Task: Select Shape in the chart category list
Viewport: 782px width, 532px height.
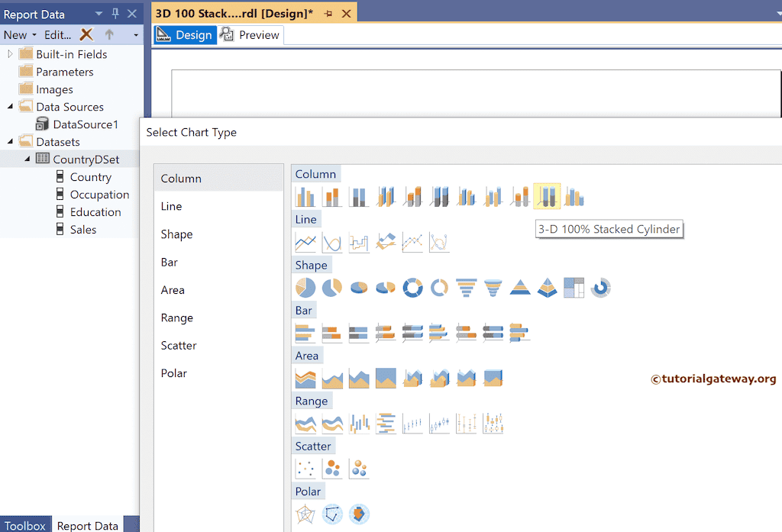Action: (218, 234)
